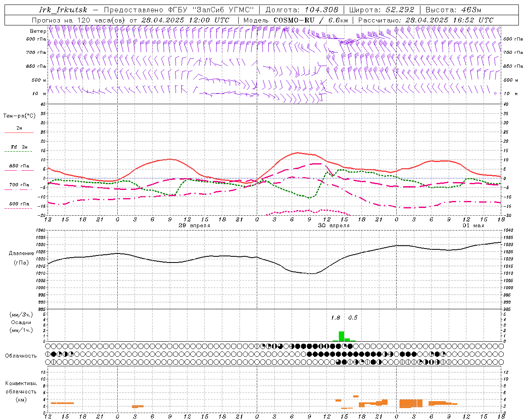525x420 pixels.
Task: Click the tall orange convective cloud block on 01 мая
Action: click(x=411, y=403)
